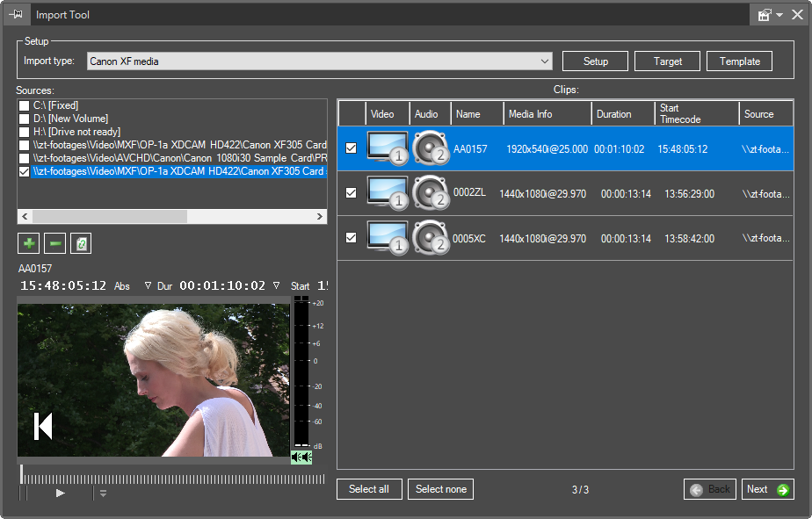This screenshot has height=519, width=812.
Task: Click the green plus add source icon
Action: [28, 243]
